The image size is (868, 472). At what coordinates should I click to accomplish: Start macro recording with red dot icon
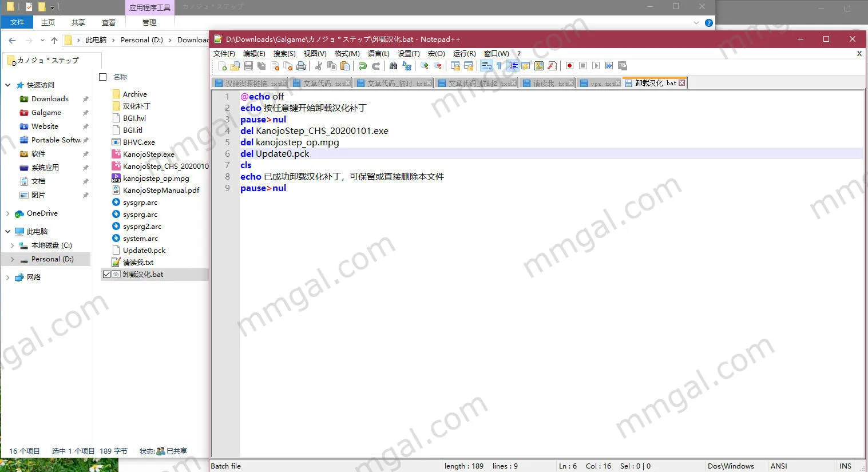[x=569, y=66]
